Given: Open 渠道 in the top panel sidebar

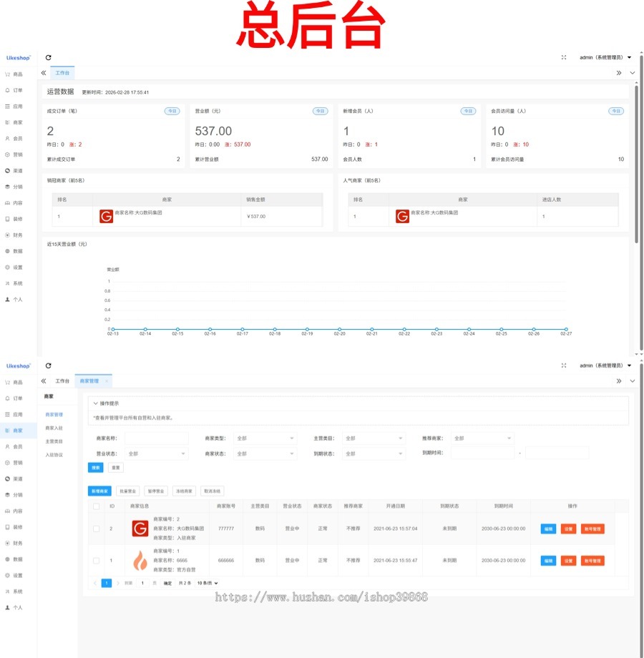Looking at the screenshot, I should [14, 171].
